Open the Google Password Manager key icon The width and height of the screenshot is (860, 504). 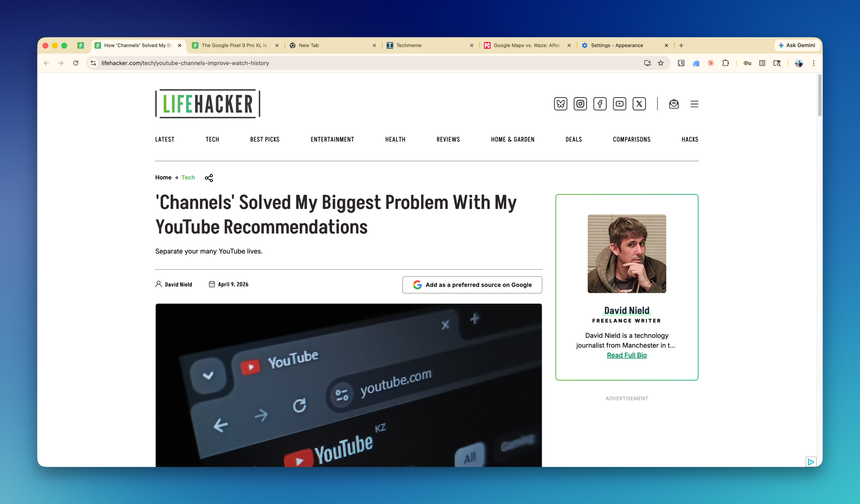[x=747, y=63]
